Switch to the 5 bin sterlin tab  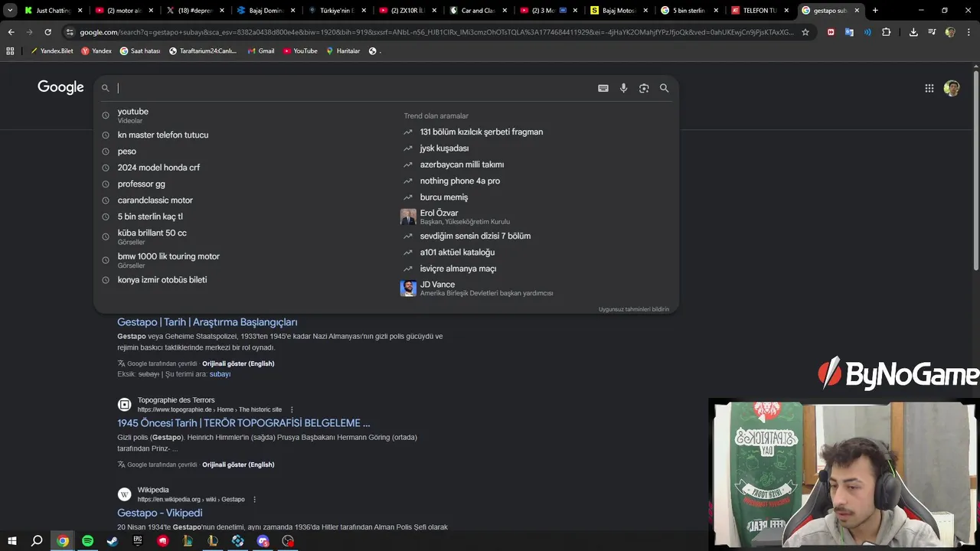click(x=688, y=11)
